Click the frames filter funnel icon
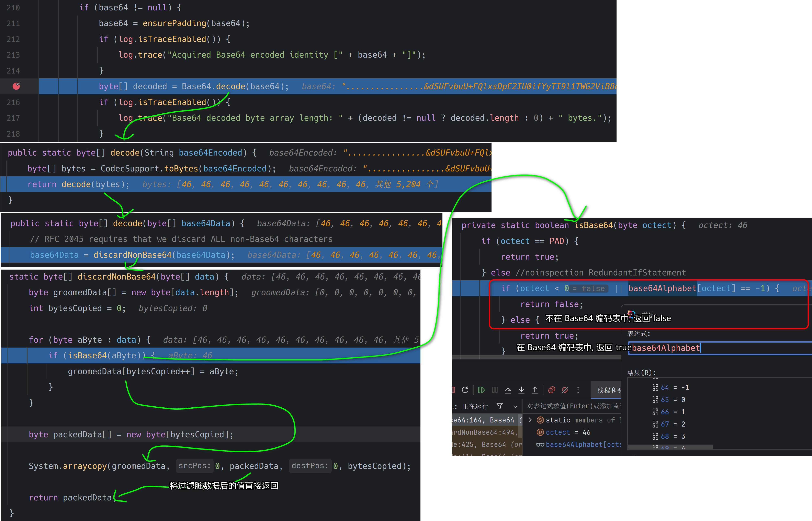 pyautogui.click(x=500, y=406)
